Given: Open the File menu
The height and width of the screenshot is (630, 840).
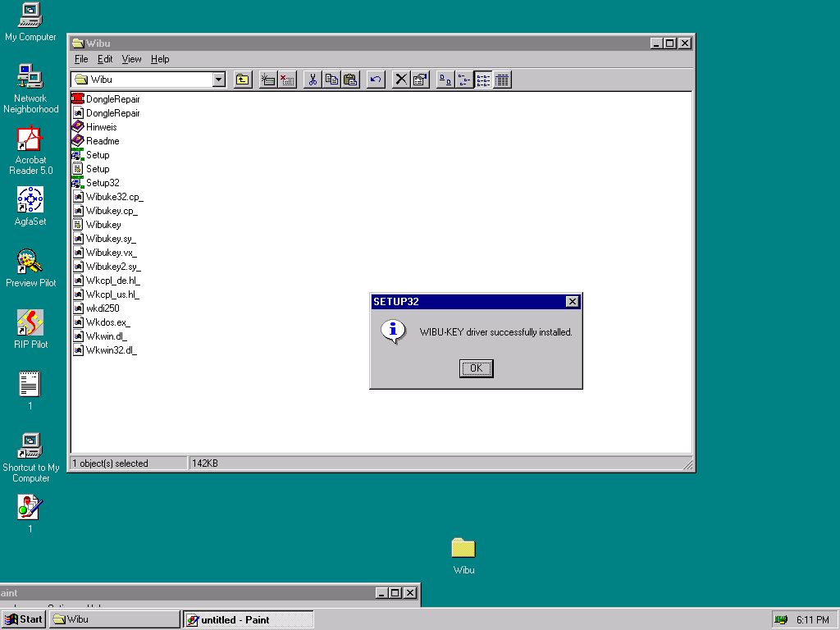Looking at the screenshot, I should (x=81, y=59).
